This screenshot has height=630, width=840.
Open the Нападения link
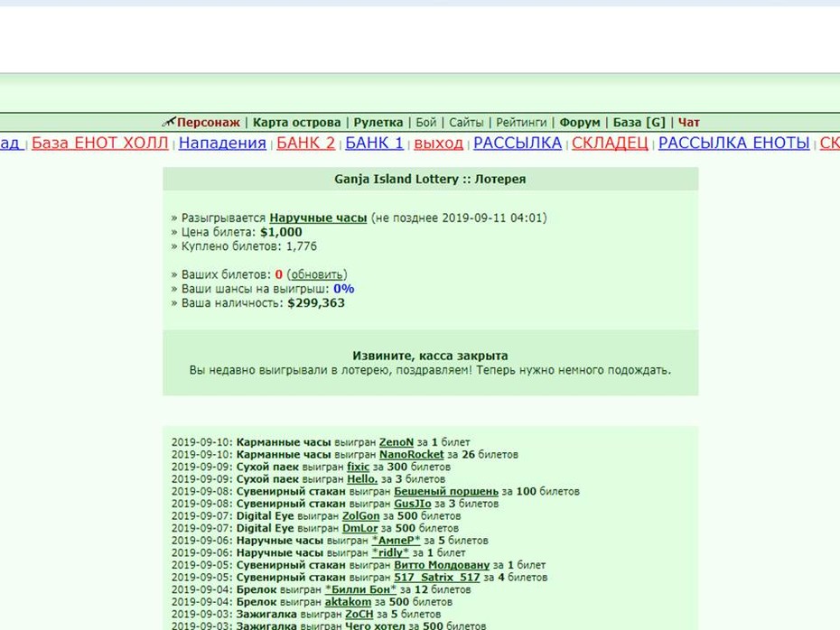pyautogui.click(x=222, y=143)
